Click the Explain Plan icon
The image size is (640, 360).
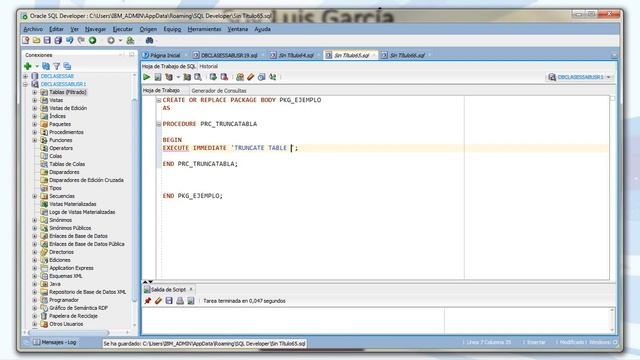tap(169, 77)
